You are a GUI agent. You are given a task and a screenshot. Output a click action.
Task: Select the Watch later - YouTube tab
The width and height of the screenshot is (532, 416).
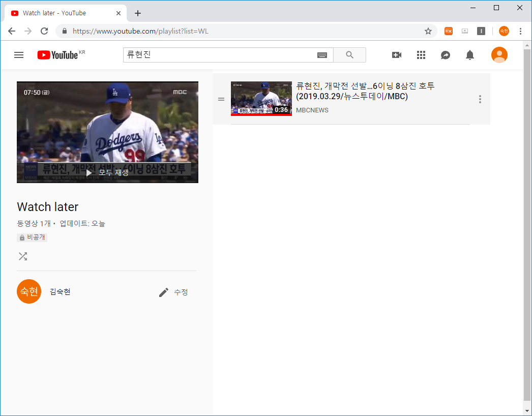(x=66, y=13)
